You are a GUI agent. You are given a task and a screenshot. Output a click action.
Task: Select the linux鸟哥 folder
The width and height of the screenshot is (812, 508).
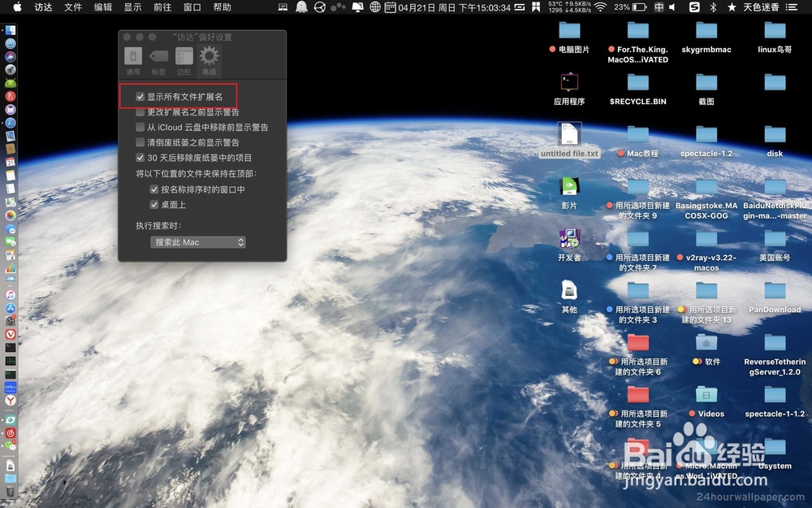pyautogui.click(x=775, y=31)
